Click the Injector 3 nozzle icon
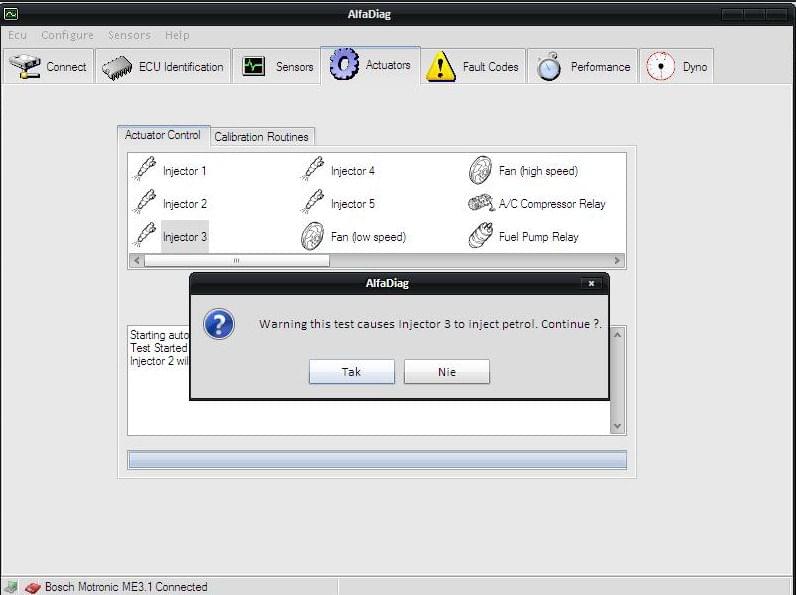 (145, 235)
